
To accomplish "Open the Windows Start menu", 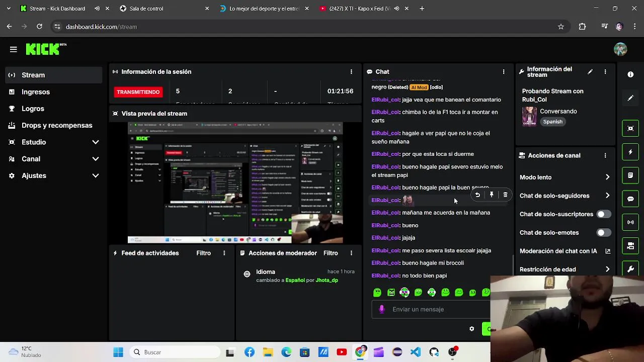I will (x=118, y=352).
